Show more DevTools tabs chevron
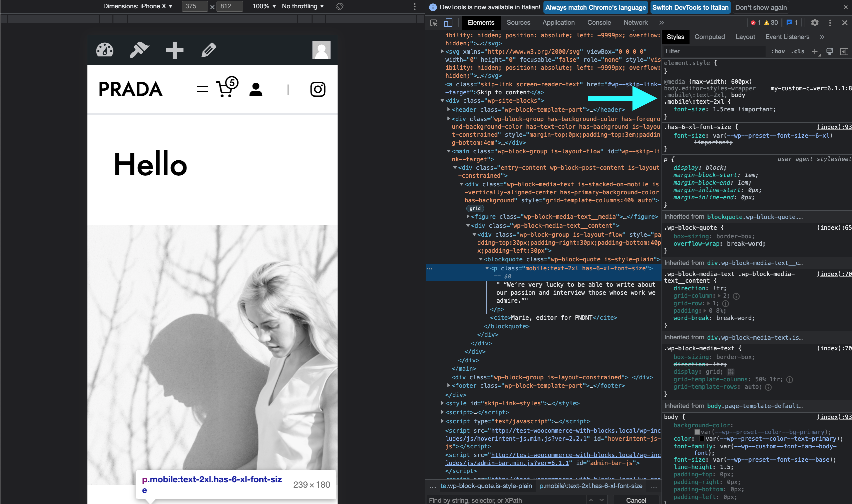 click(661, 23)
